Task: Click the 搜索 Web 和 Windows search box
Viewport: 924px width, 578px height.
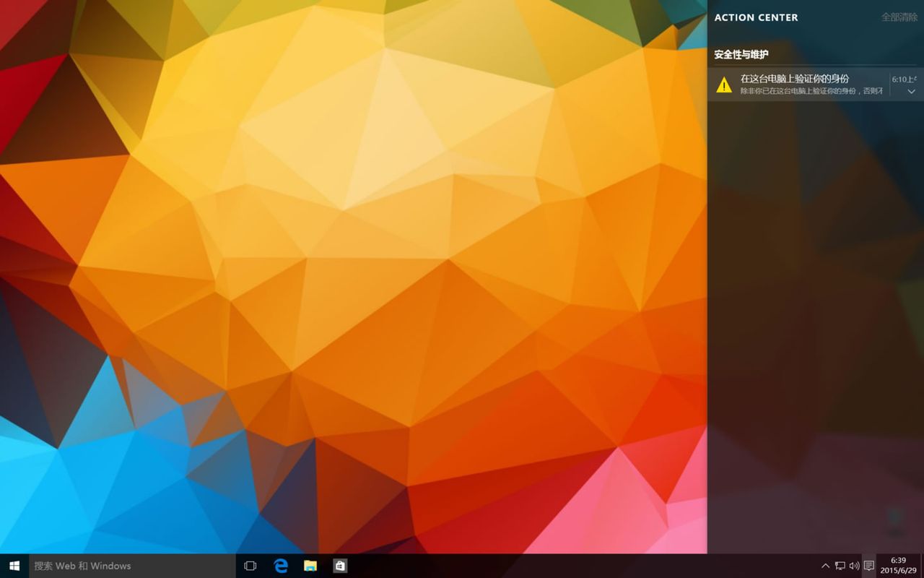Action: [x=132, y=566]
